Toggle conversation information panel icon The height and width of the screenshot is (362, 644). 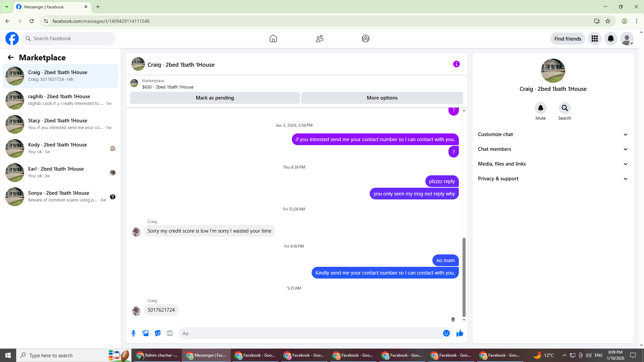[456, 64]
